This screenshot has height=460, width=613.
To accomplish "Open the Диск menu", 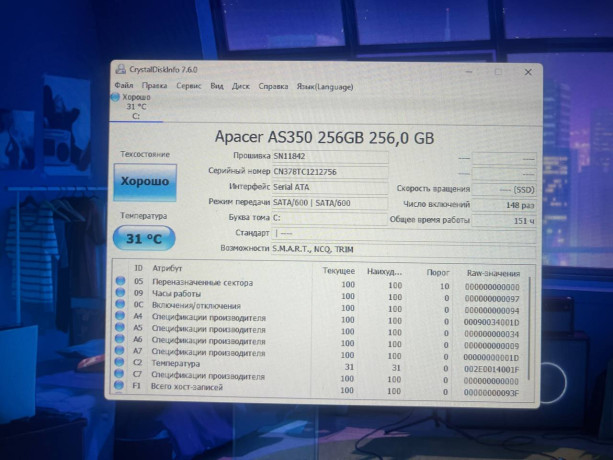I will (x=240, y=86).
